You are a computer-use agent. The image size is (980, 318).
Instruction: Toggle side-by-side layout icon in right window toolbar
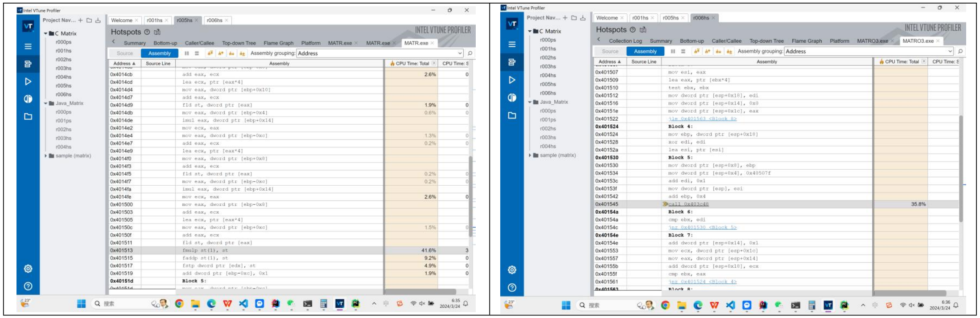click(673, 51)
